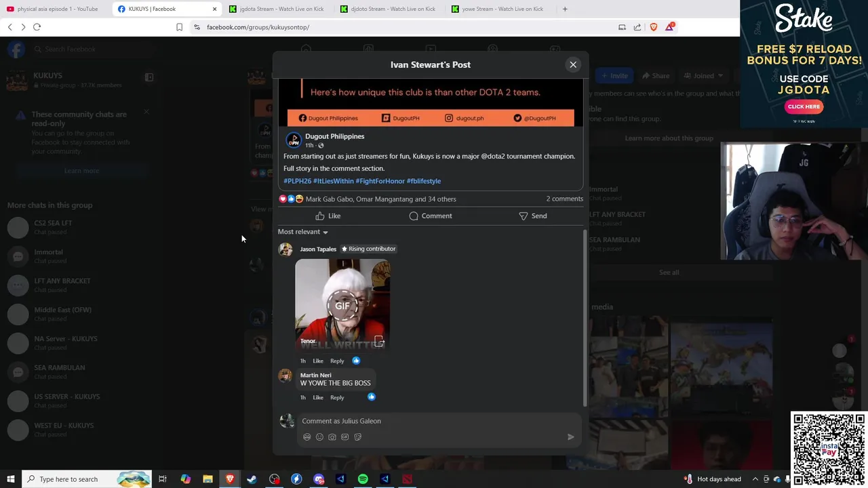Open the sticker picker in comment box

pos(358,437)
